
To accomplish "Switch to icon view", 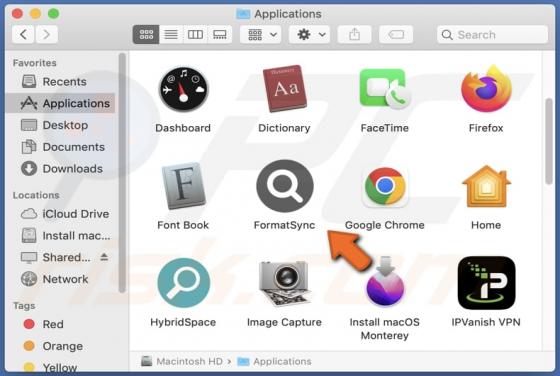I will pos(146,35).
